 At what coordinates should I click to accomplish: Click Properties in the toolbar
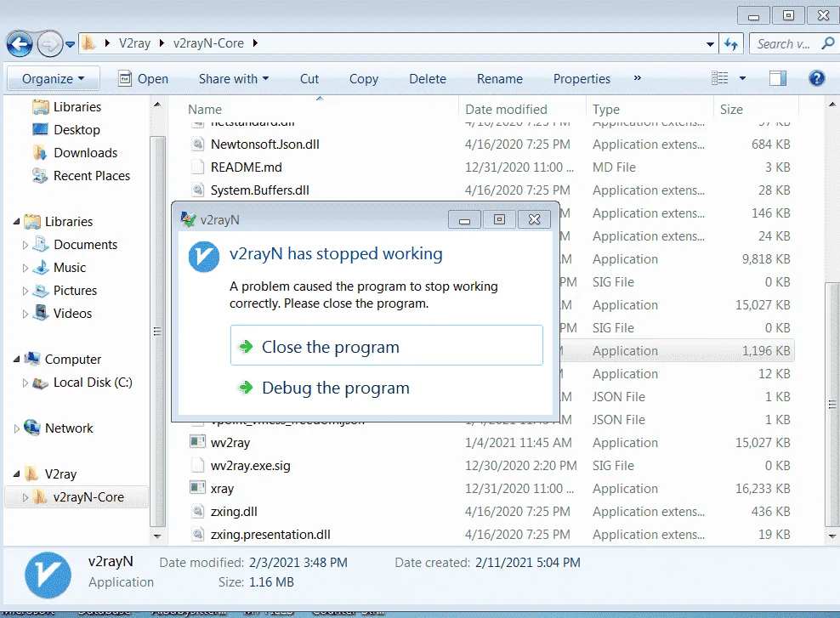click(x=582, y=79)
